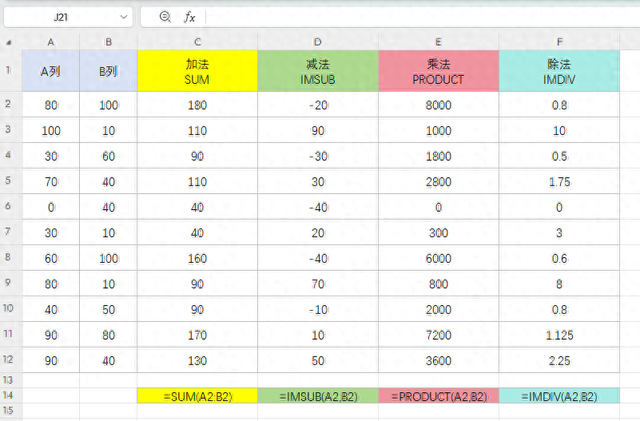Viewport: 640px width, 421px height.
Task: Click the J21 name box field
Action: (60, 17)
